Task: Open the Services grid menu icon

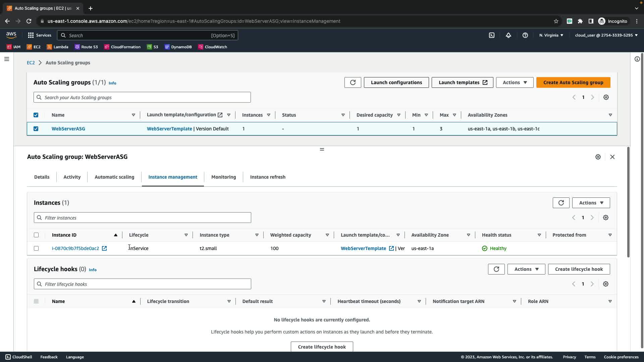Action: [x=31, y=35]
